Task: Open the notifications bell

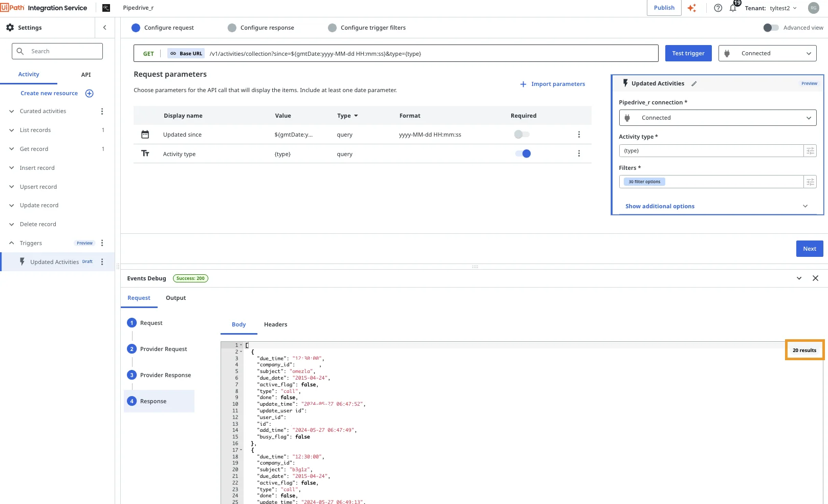Action: [733, 8]
